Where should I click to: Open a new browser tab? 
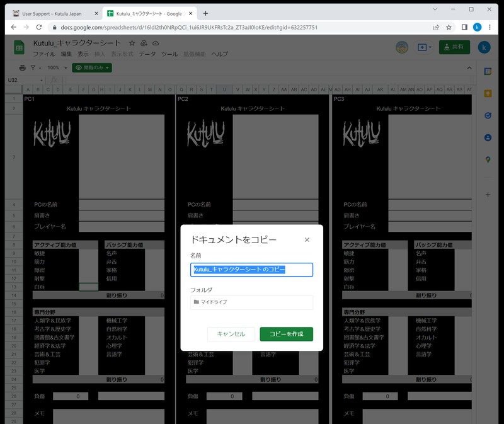(205, 13)
